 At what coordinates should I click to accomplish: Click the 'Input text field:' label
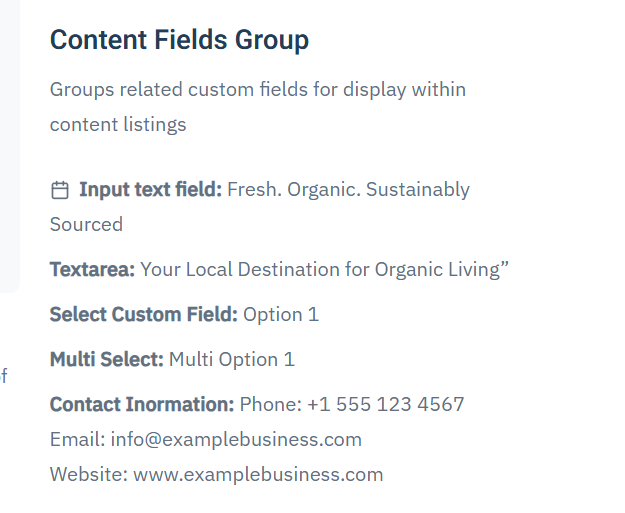click(150, 189)
